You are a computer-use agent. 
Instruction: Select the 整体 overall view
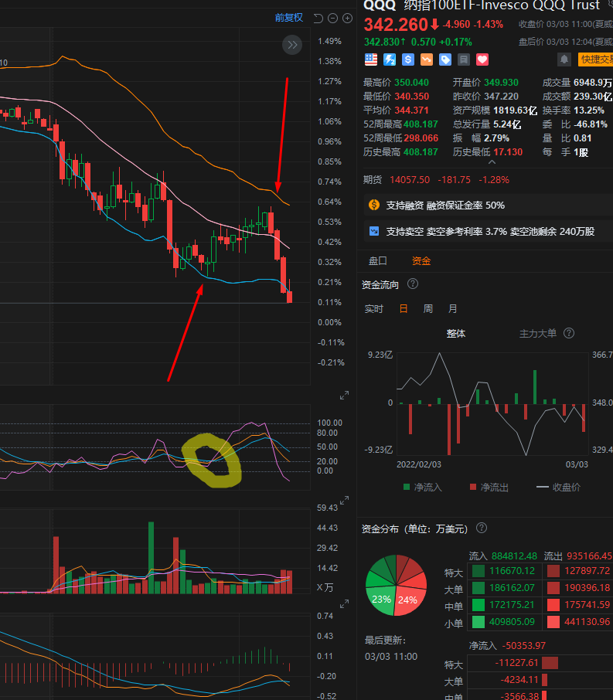pos(456,334)
